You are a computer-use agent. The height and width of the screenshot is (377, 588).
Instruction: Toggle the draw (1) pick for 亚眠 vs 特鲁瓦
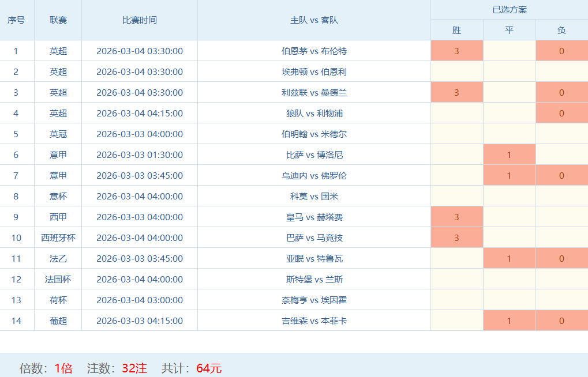(509, 258)
